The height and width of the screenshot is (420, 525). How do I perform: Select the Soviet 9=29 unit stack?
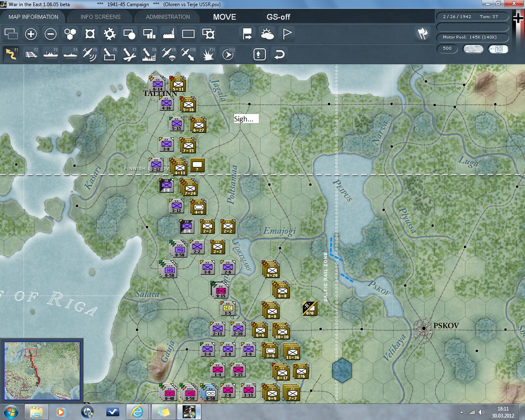coord(272,269)
